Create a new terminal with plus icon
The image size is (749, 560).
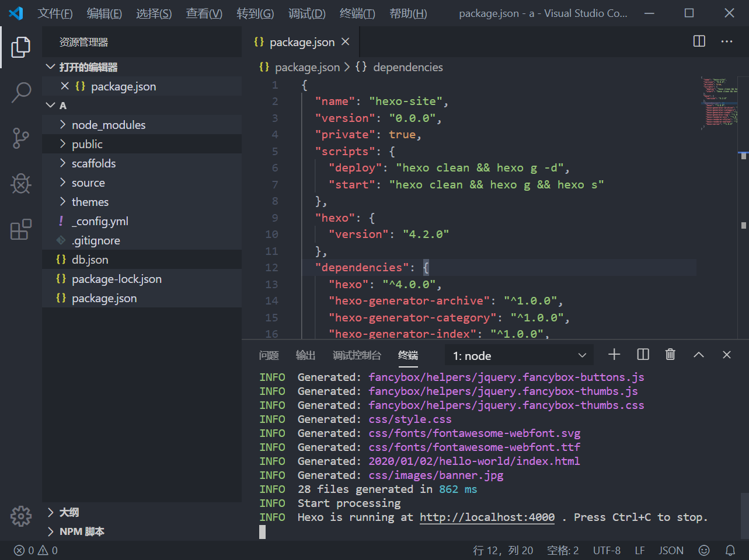pos(614,355)
